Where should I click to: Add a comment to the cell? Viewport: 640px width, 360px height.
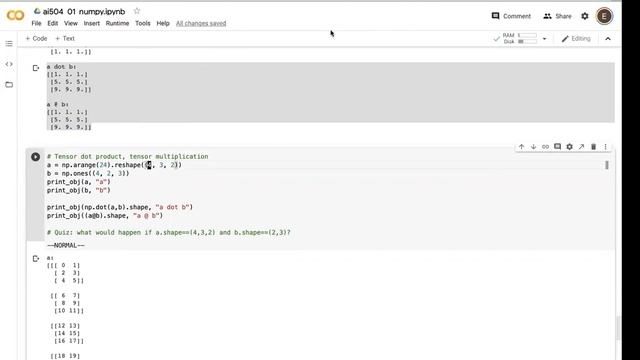coord(557,147)
